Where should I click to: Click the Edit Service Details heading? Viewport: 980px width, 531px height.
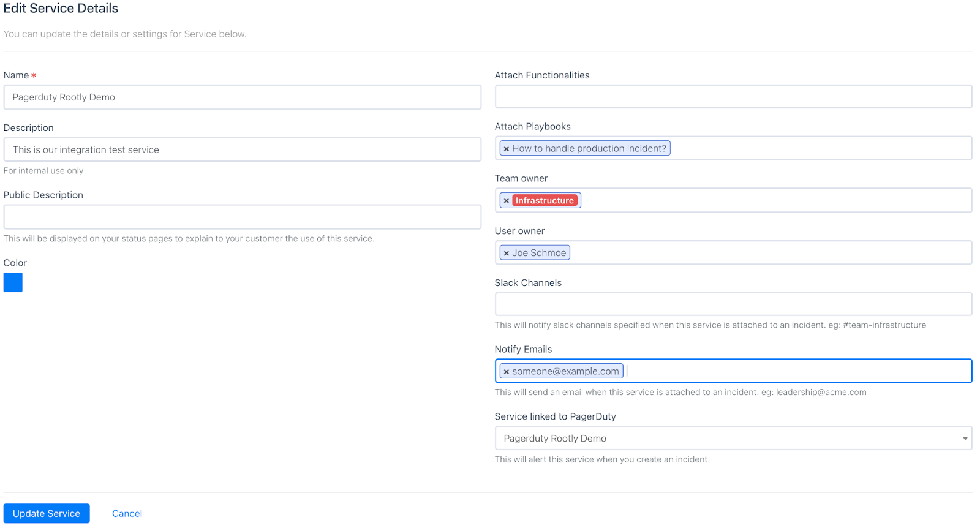(61, 9)
